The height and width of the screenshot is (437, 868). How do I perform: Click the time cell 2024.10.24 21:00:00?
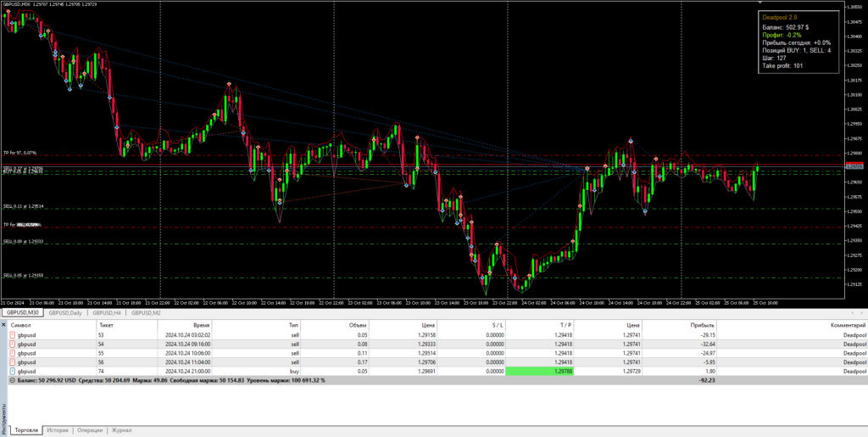(187, 371)
